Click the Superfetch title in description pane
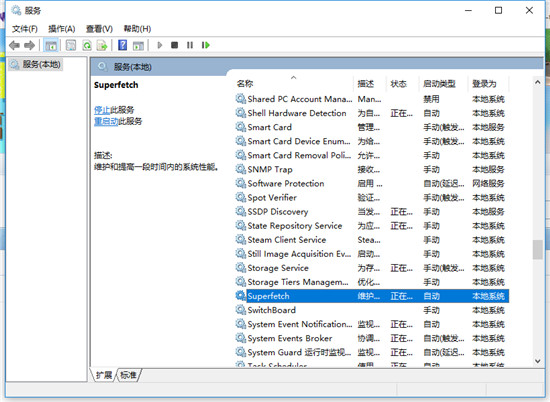 tap(116, 85)
